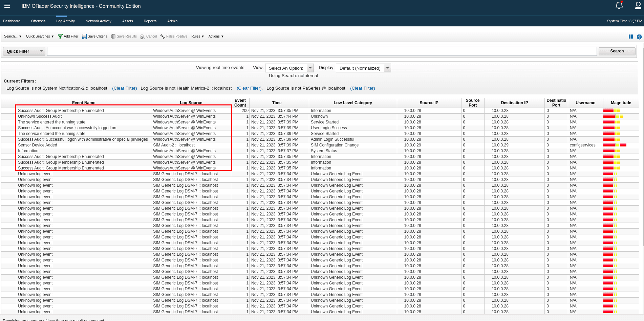The width and height of the screenshot is (644, 321).
Task: Clear the System Notification-2 log source filter
Action: coord(124,88)
